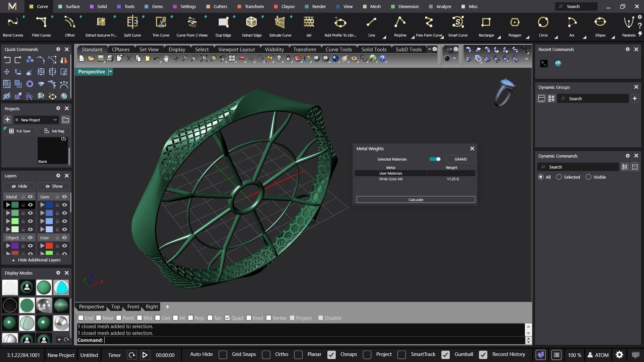This screenshot has height=362, width=644.
Task: Open the Fillet Curves tool
Action: coord(41,23)
